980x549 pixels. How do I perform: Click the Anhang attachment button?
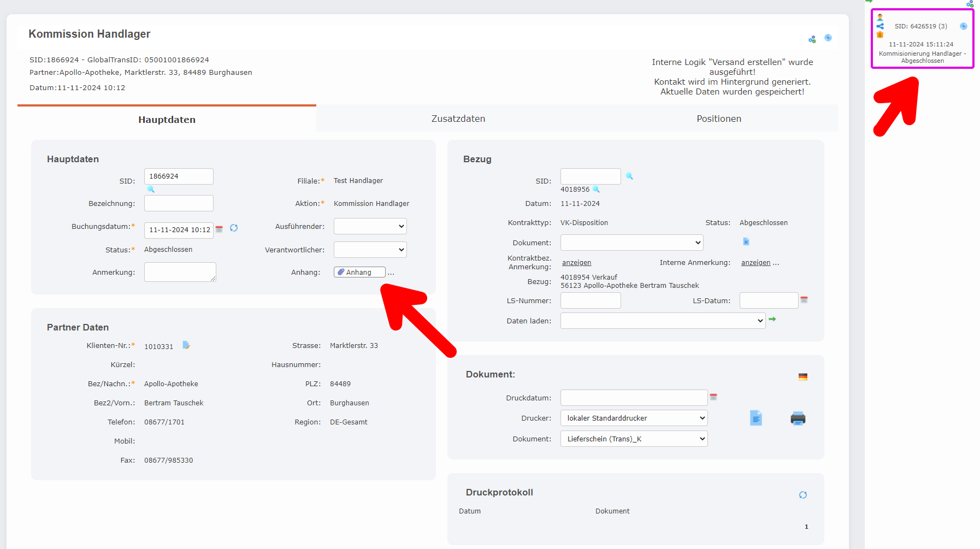tap(359, 271)
